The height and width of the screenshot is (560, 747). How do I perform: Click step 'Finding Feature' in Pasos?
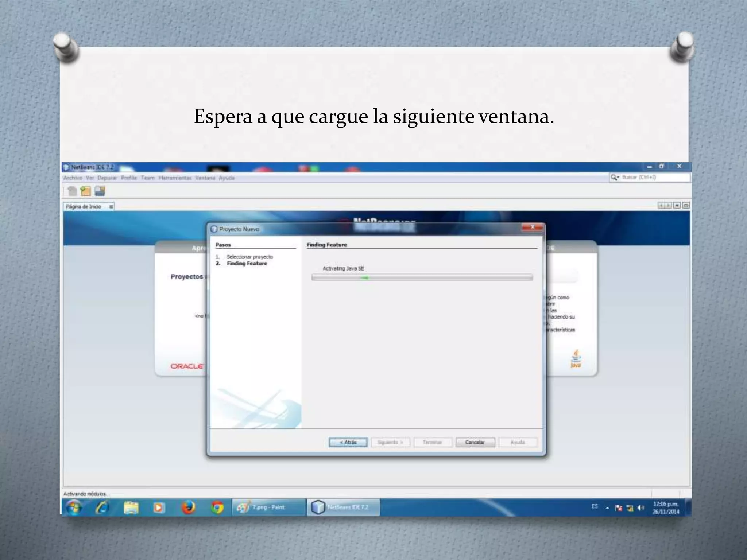(x=247, y=263)
